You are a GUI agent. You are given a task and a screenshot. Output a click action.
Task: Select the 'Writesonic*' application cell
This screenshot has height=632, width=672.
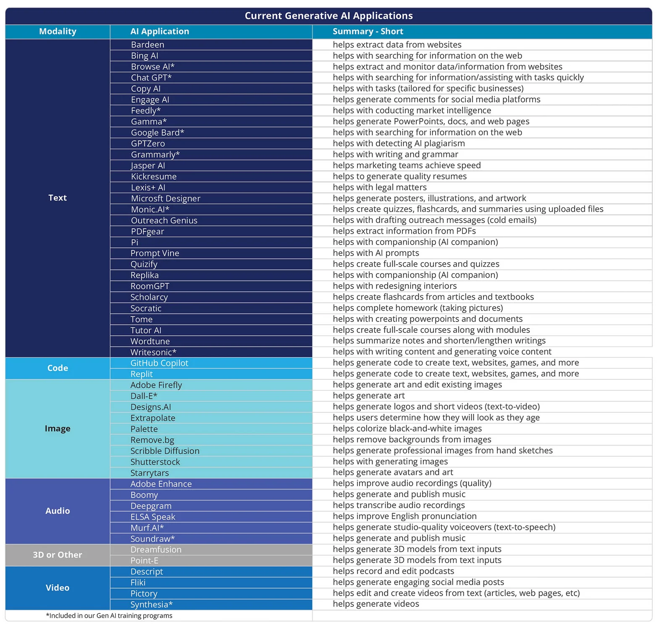coord(211,352)
